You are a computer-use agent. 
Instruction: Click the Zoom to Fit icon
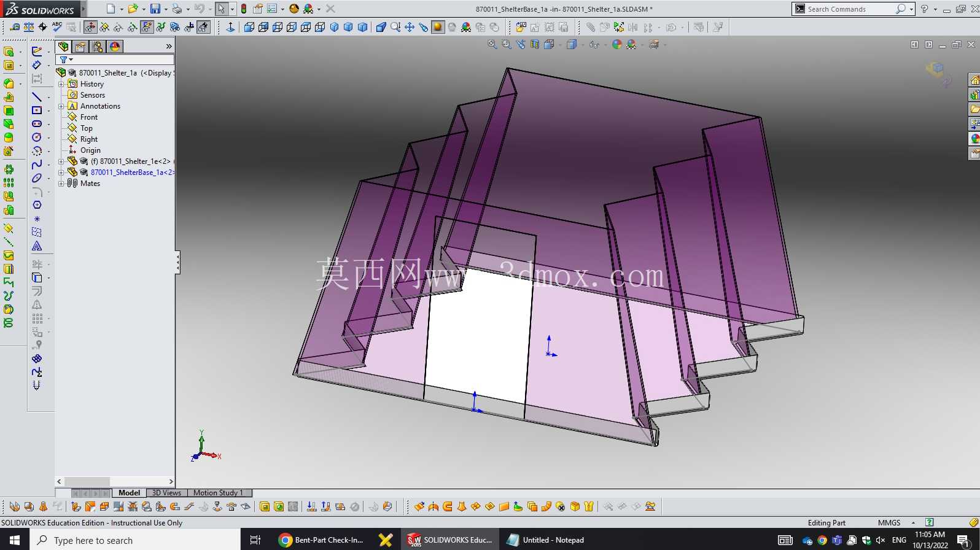tap(492, 44)
